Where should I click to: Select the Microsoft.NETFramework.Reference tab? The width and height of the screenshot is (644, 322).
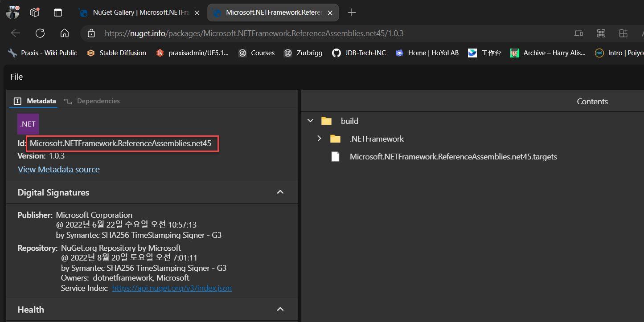pyautogui.click(x=273, y=12)
